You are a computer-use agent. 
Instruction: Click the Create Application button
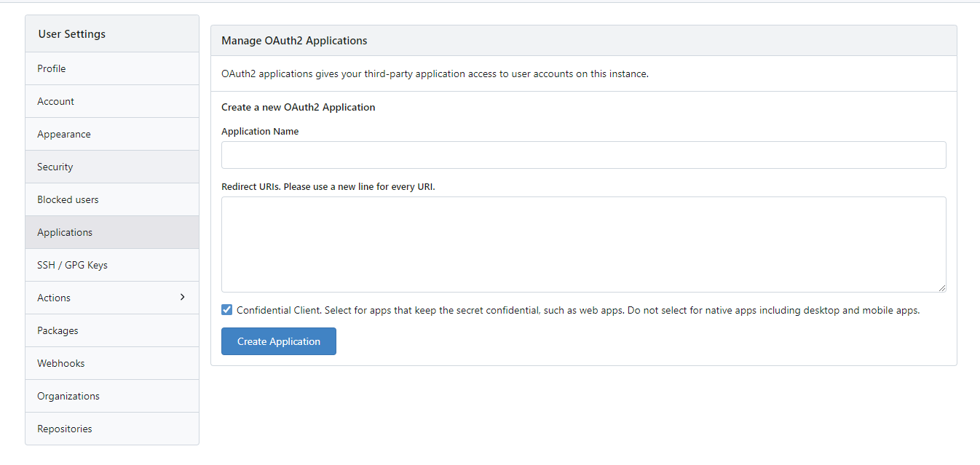coord(279,341)
